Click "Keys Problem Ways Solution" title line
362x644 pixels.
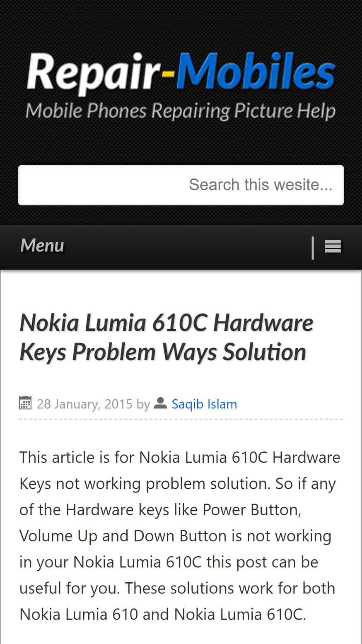click(x=163, y=352)
